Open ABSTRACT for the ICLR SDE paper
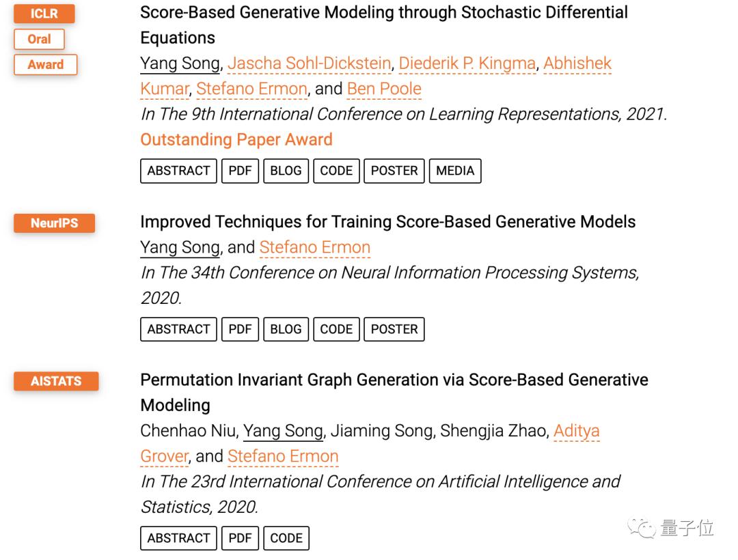Image resolution: width=738 pixels, height=560 pixels. pyautogui.click(x=178, y=171)
